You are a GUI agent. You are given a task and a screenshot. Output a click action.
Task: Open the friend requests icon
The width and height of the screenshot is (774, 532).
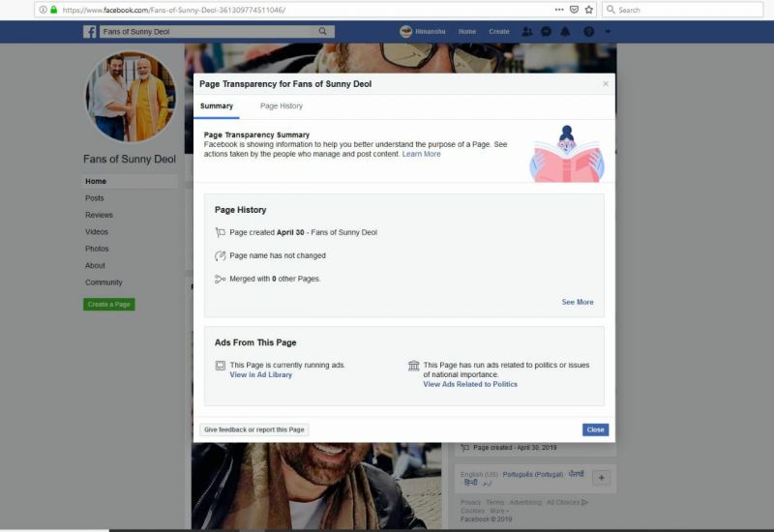[527, 31]
